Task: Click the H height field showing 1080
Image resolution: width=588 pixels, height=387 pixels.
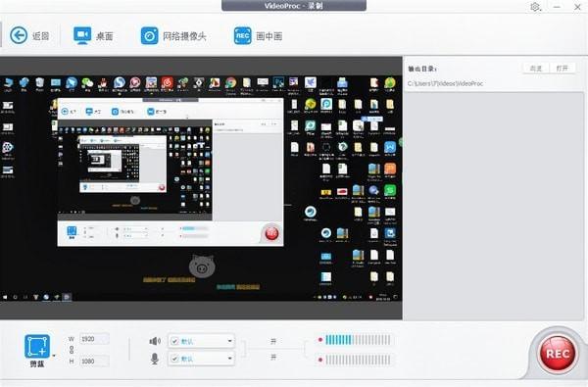Action: (94, 362)
